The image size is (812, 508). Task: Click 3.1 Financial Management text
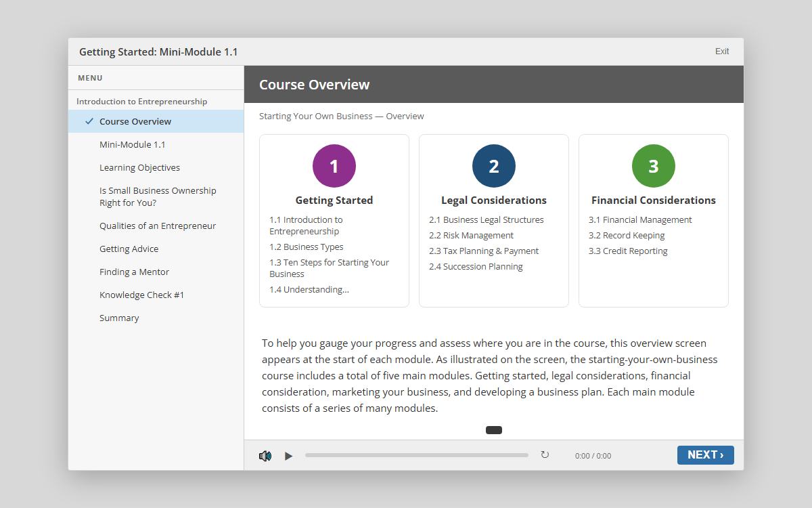[640, 219]
